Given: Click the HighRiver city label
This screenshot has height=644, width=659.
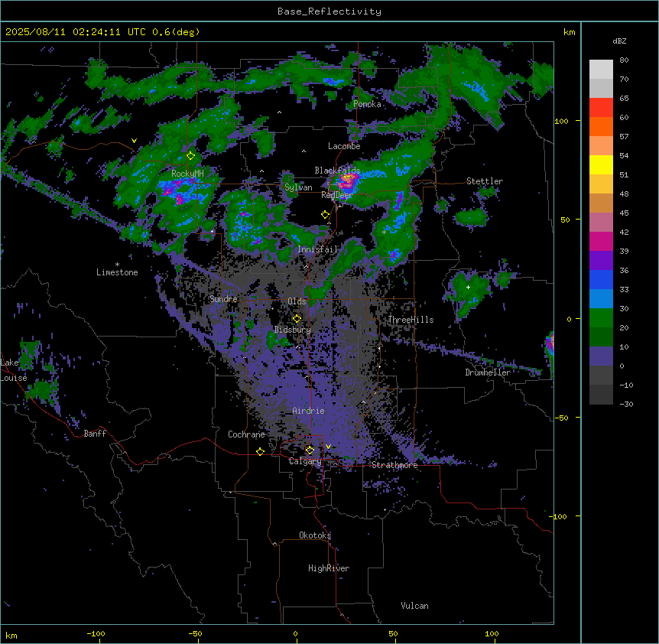Looking at the screenshot, I should tap(329, 568).
